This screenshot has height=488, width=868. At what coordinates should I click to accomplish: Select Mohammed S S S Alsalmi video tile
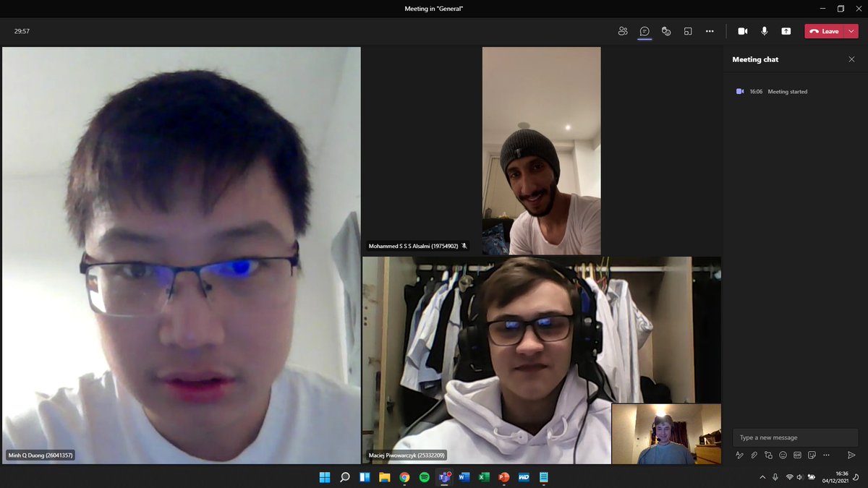pos(541,150)
